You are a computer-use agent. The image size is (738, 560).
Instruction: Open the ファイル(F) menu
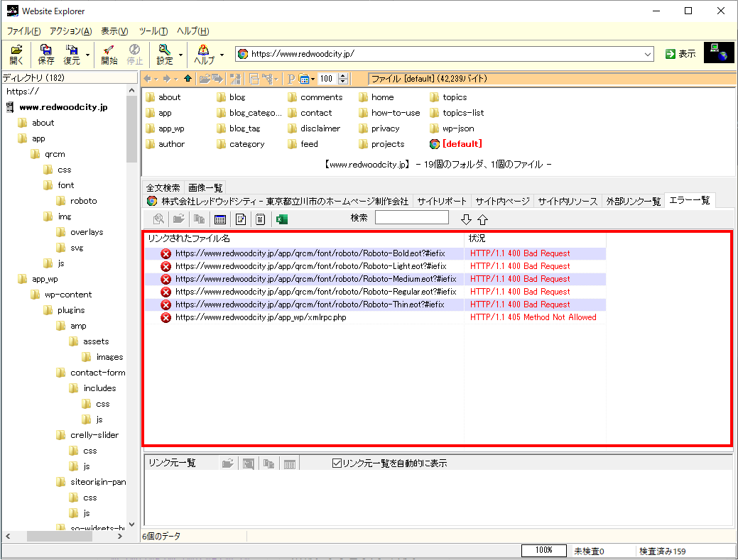(23, 31)
